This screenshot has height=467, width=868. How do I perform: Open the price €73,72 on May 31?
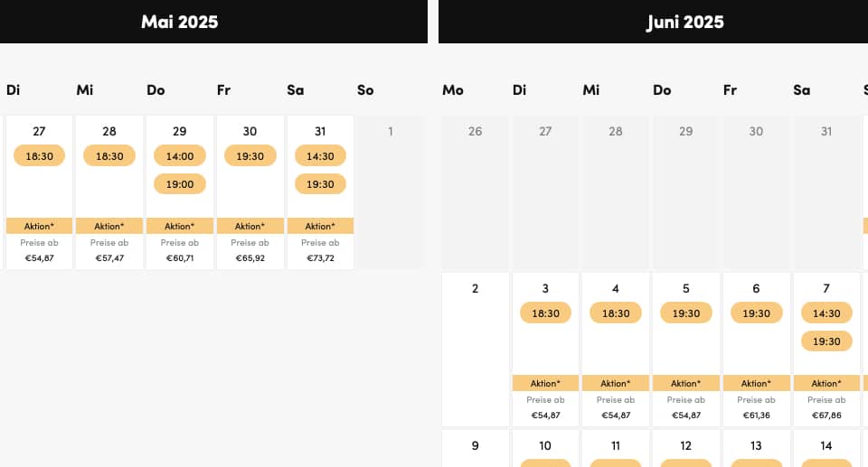coord(320,257)
